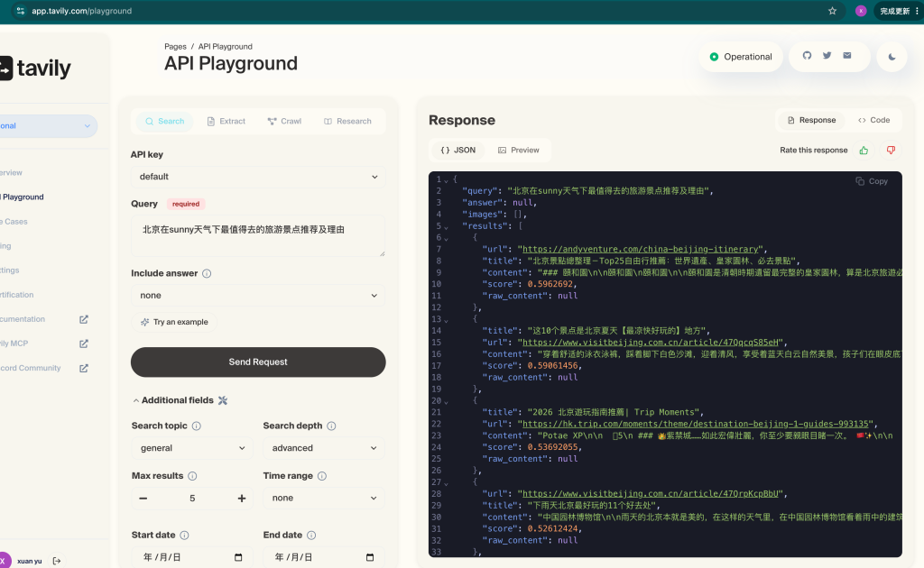Screen dimensions: 924x568
Task: Select the JSON view tab
Action: [457, 150]
